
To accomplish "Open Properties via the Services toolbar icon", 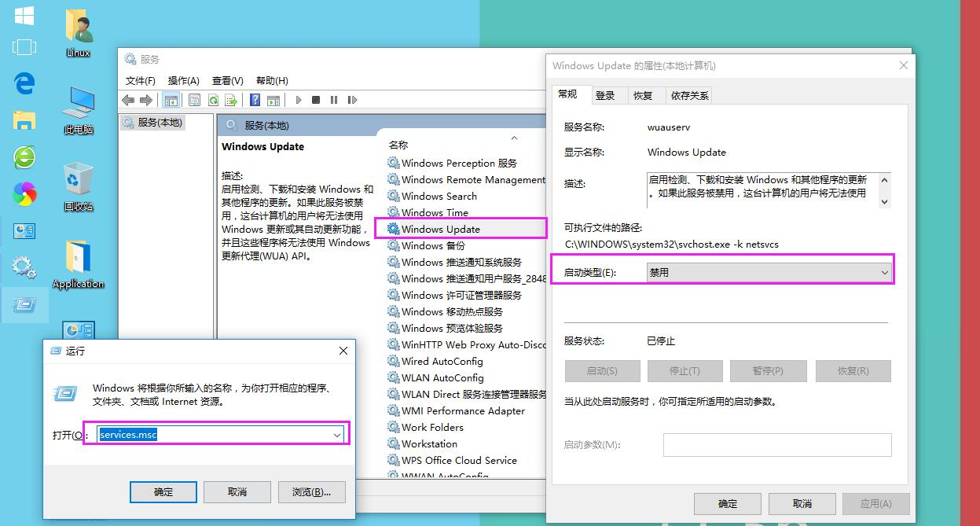I will (x=194, y=100).
